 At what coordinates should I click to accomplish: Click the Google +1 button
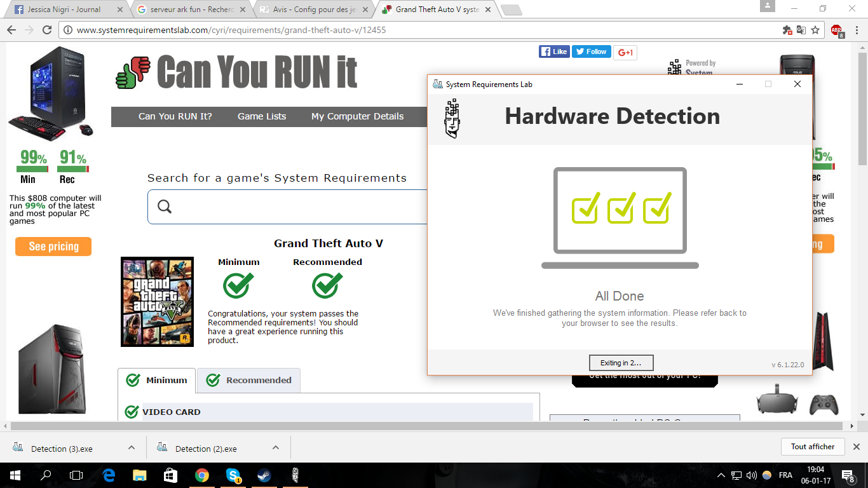(x=625, y=52)
